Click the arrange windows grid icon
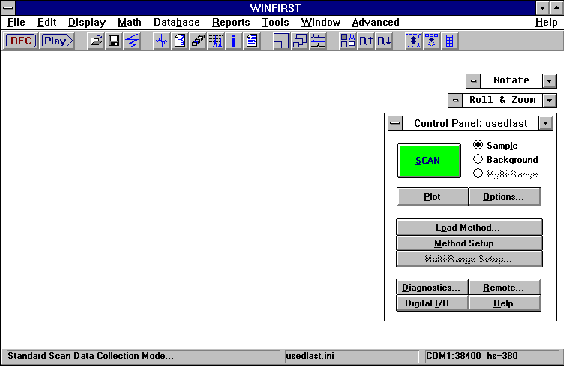The image size is (564, 366). tap(347, 41)
